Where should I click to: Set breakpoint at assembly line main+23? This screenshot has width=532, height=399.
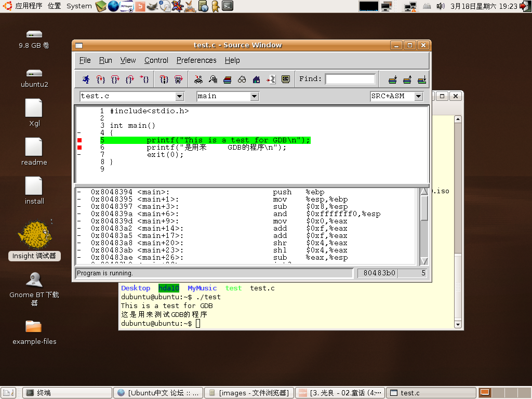click(79, 250)
